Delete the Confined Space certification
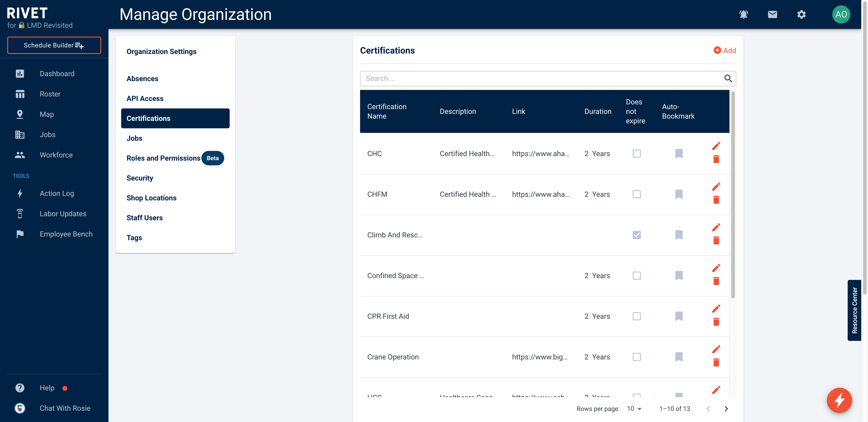The width and height of the screenshot is (868, 422). [x=716, y=281]
